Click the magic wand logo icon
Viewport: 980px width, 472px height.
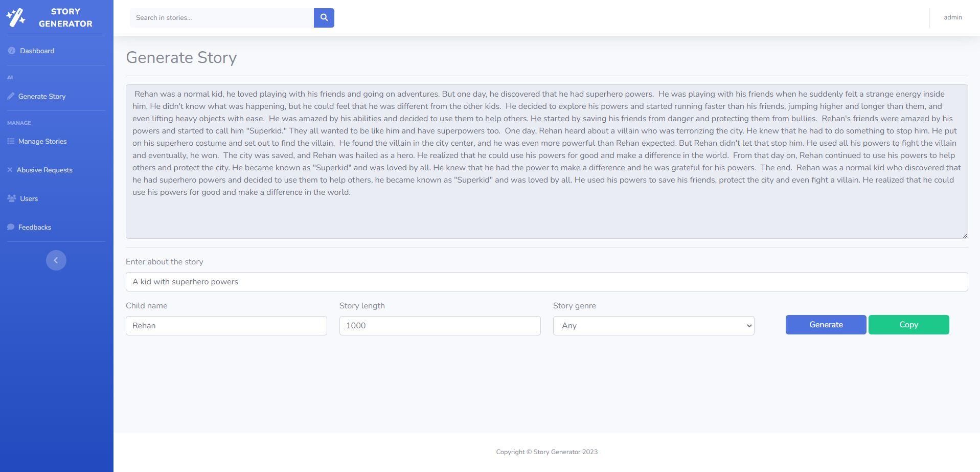click(16, 17)
